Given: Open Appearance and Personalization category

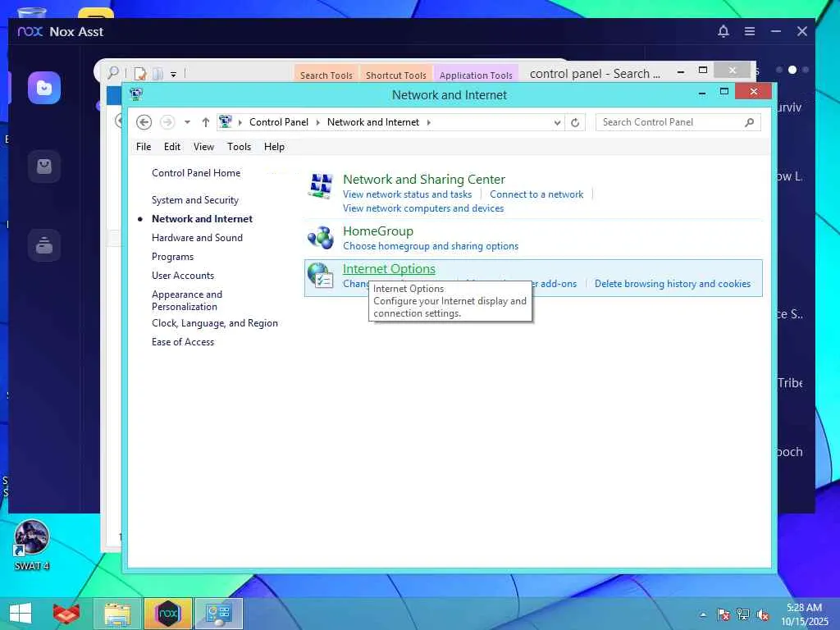Looking at the screenshot, I should (187, 300).
